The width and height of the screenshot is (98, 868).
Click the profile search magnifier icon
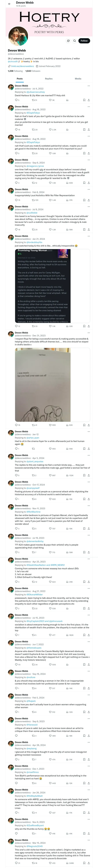coord(74,41)
